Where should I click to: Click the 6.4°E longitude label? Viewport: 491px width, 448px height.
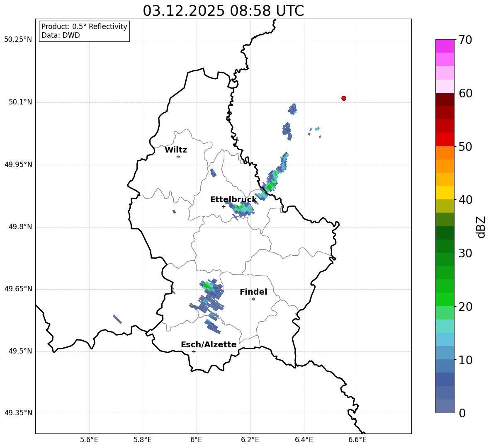point(304,440)
